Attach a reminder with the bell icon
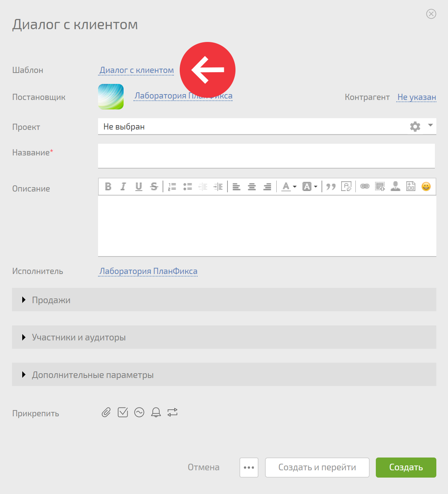Image resolution: width=448 pixels, height=494 pixels. (x=156, y=412)
